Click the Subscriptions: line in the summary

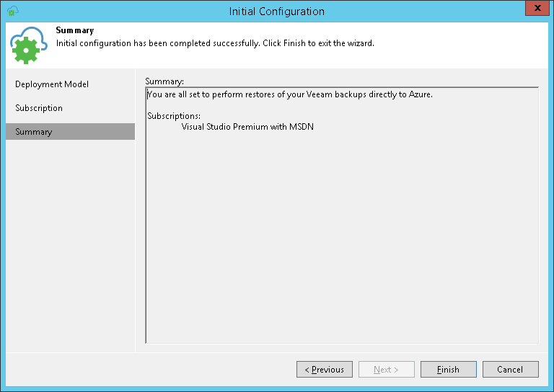pyautogui.click(x=174, y=116)
